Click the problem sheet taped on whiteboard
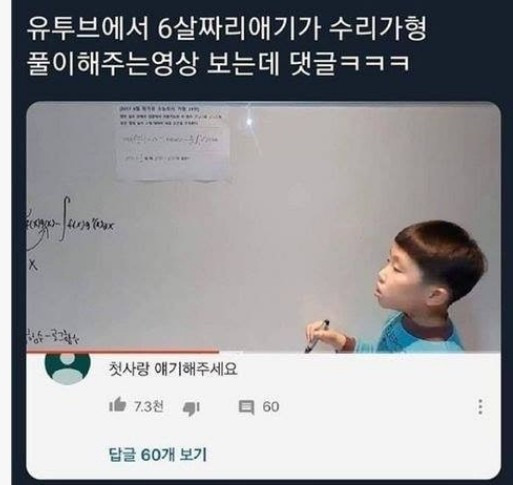This screenshot has width=513, height=485. 172,143
